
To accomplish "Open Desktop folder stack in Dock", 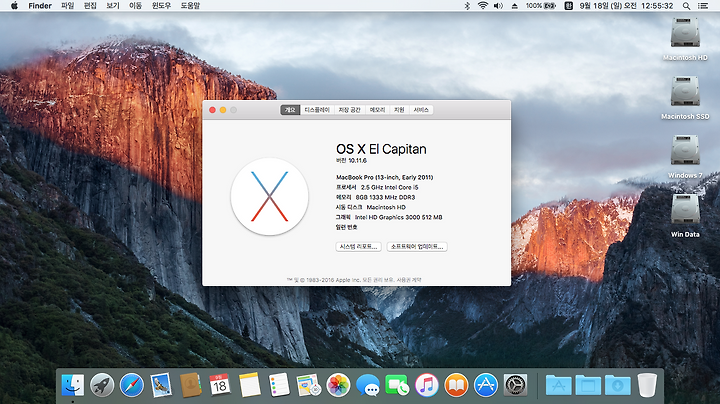I will (588, 385).
